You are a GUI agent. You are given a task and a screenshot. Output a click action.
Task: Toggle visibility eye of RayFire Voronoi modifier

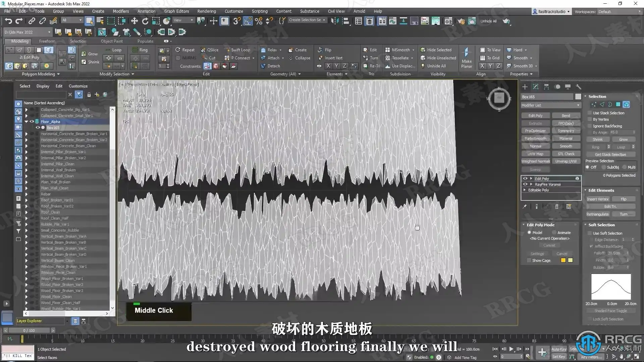pos(525,184)
